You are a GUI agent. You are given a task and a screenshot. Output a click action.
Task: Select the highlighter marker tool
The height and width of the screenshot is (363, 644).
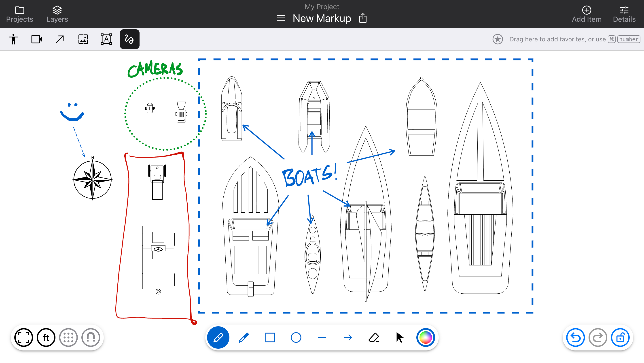tap(218, 337)
